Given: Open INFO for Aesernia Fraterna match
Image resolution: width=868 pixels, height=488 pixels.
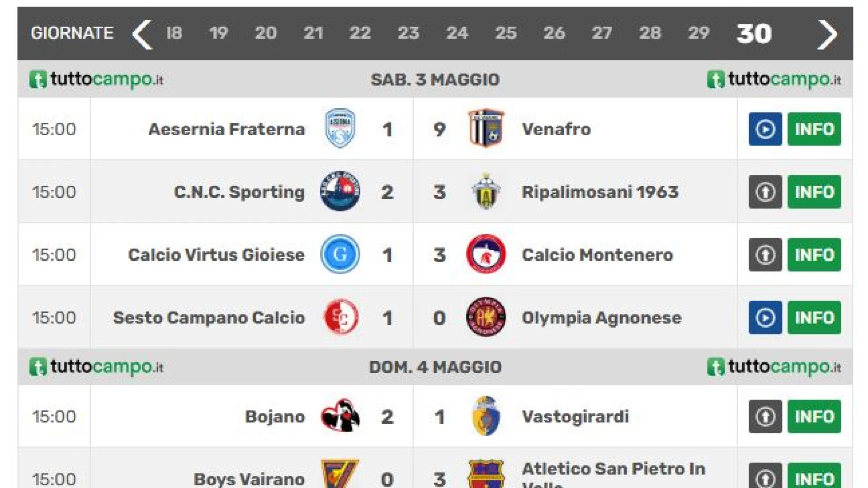Looking at the screenshot, I should [x=814, y=129].
